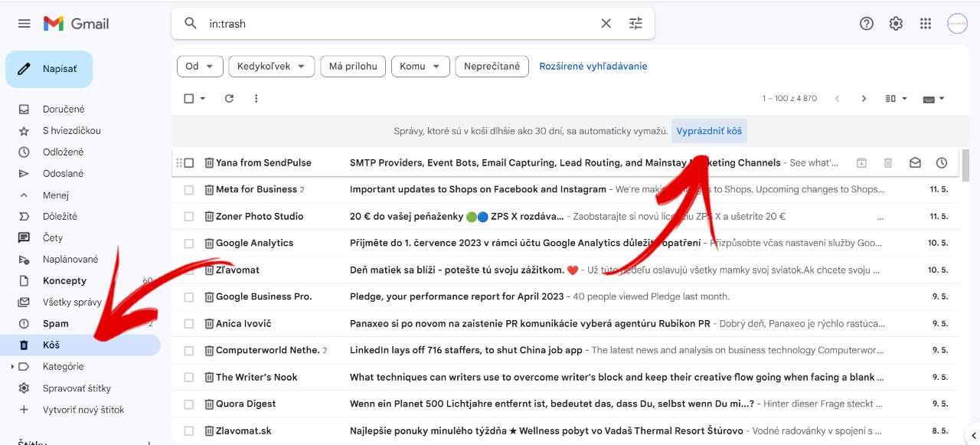Open Rozšírené vyhľadávanie link
Viewport: 980px width, 445px height.
tap(593, 67)
